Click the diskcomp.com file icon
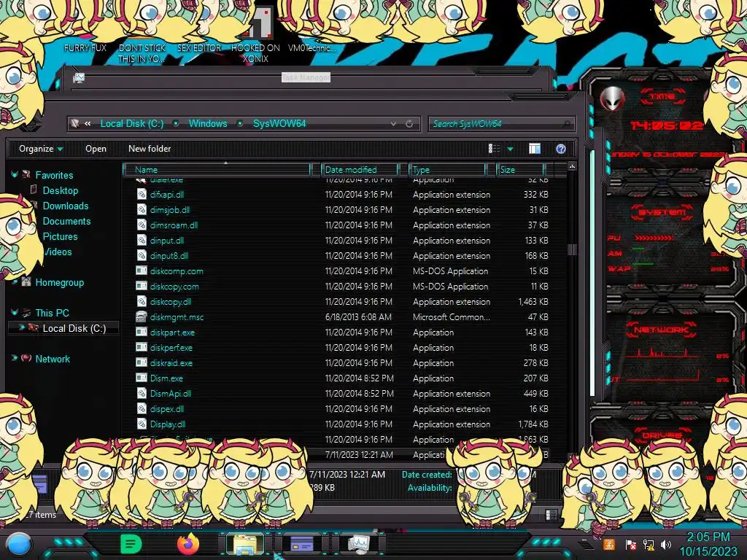The height and width of the screenshot is (560, 747). click(142, 271)
